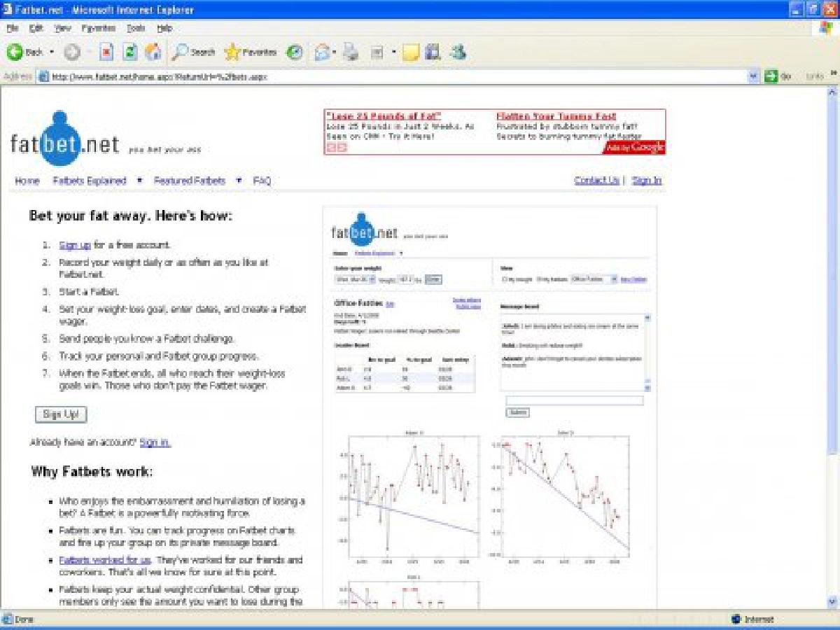Click the Links toolbar label

pos(815,76)
